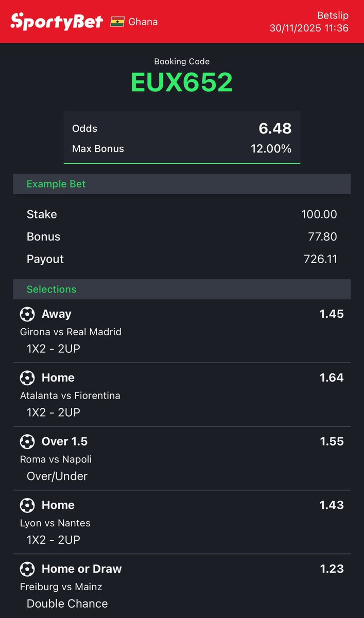
Task: Tap soccer ball icon for Lyon vs Nantes
Action: click(x=27, y=505)
